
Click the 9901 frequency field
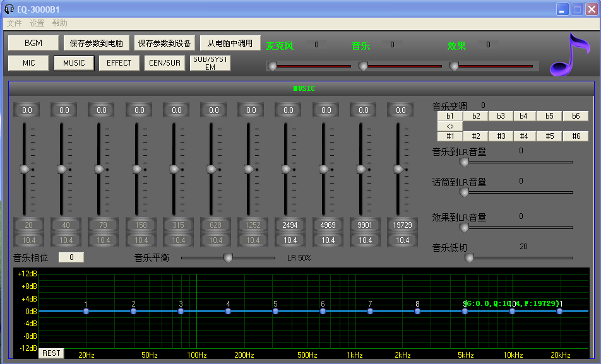click(x=365, y=225)
